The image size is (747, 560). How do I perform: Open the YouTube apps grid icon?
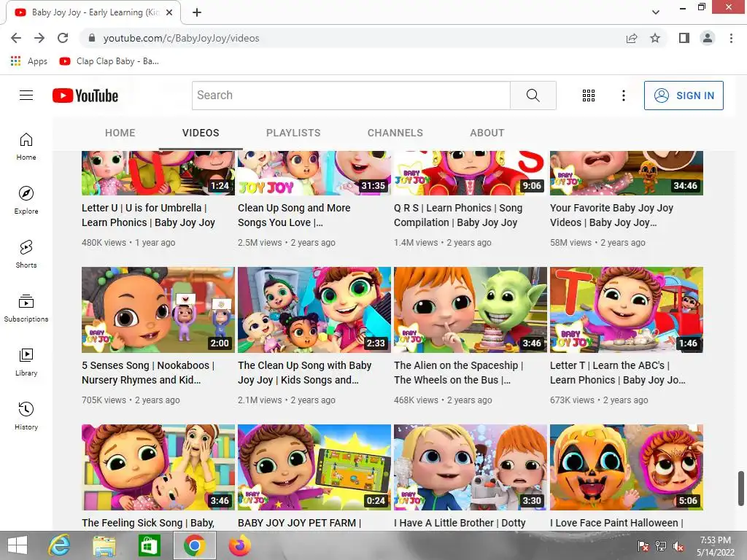tap(589, 96)
